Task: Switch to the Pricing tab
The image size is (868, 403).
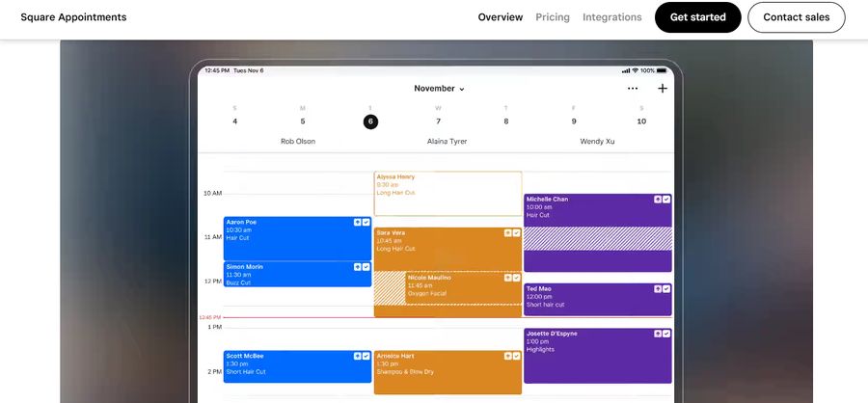Action: click(x=553, y=17)
